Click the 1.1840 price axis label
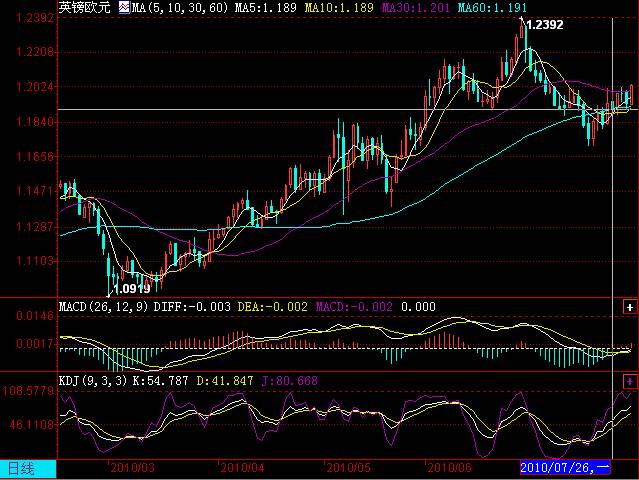639x480 pixels. tap(35, 122)
